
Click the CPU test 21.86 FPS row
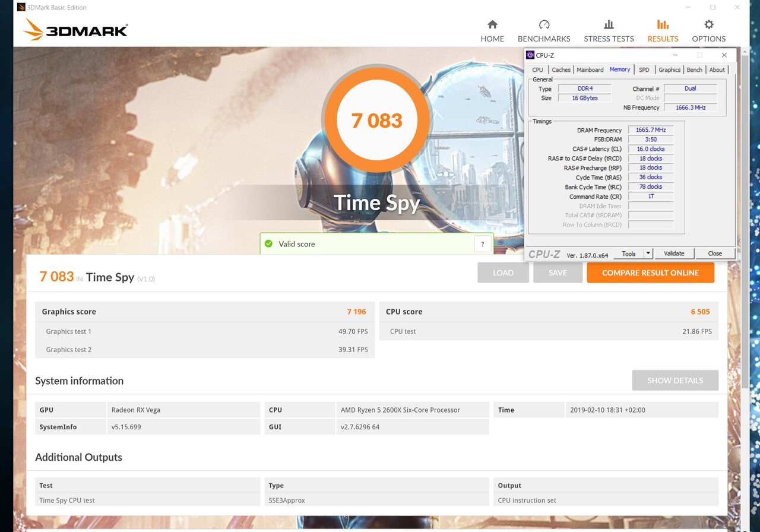point(549,331)
